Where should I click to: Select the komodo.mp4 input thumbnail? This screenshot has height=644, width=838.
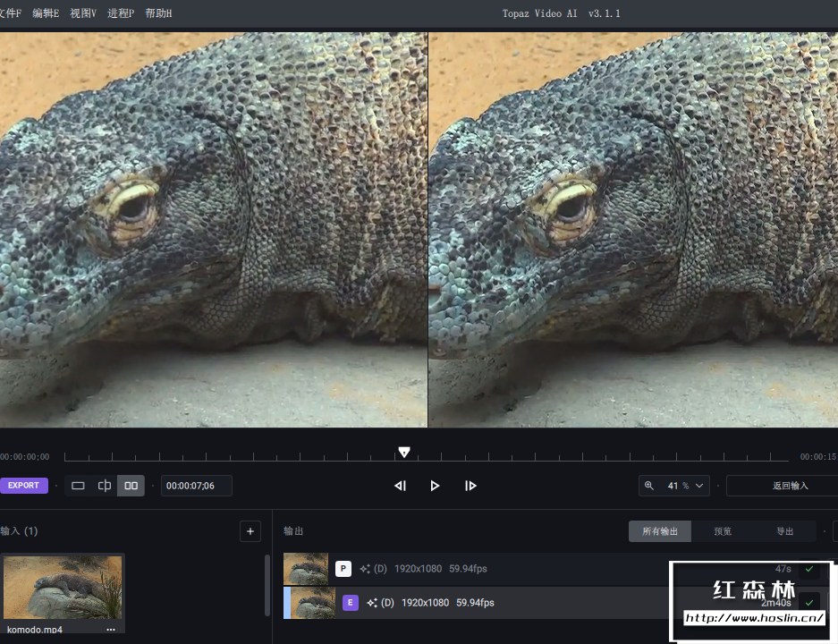[63, 588]
